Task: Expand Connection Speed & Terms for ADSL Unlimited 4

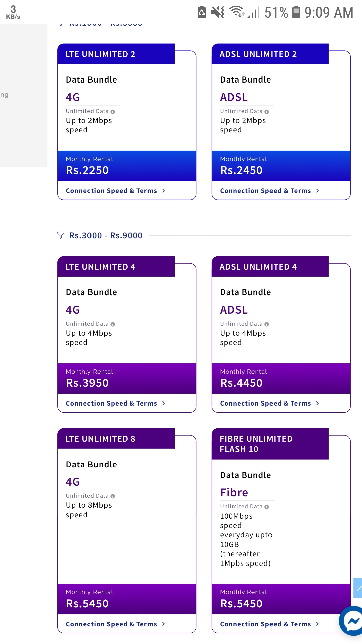Action: click(x=270, y=403)
